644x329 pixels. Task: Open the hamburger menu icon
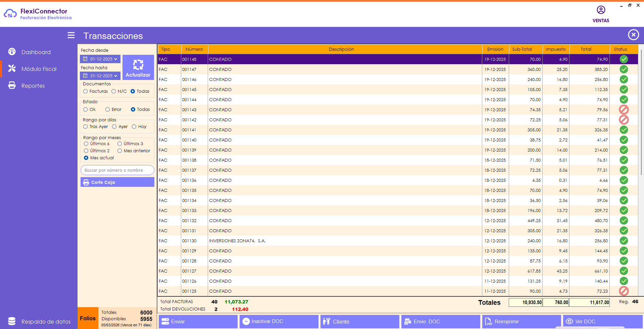(x=71, y=35)
